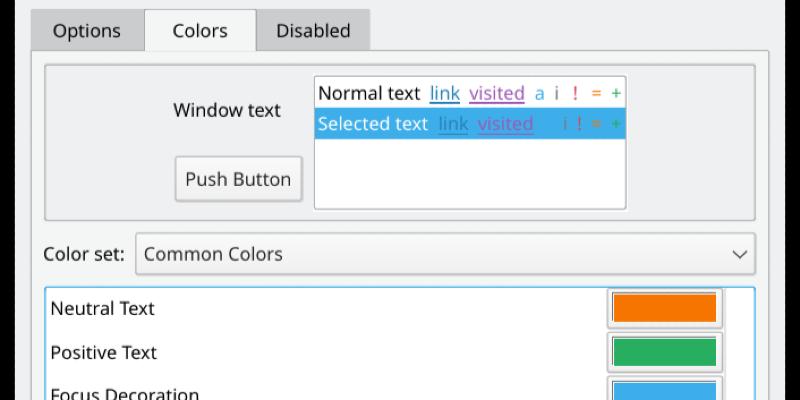Click "link" in the Normal text row
Image resolution: width=800 pixels, height=400 pixels.
(x=445, y=94)
